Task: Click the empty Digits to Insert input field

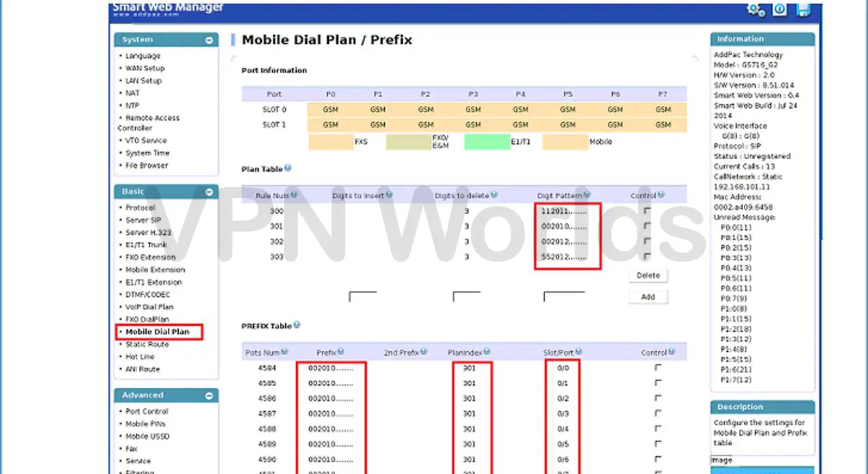Action: pos(362,297)
